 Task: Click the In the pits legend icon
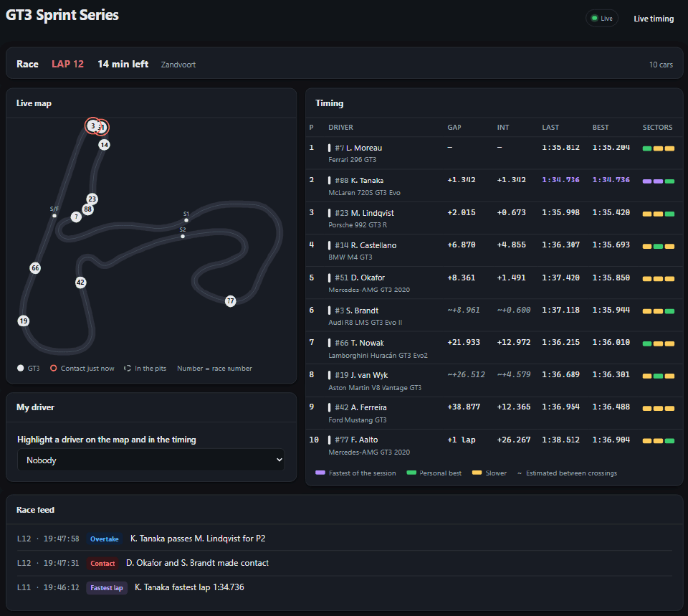[128, 369]
